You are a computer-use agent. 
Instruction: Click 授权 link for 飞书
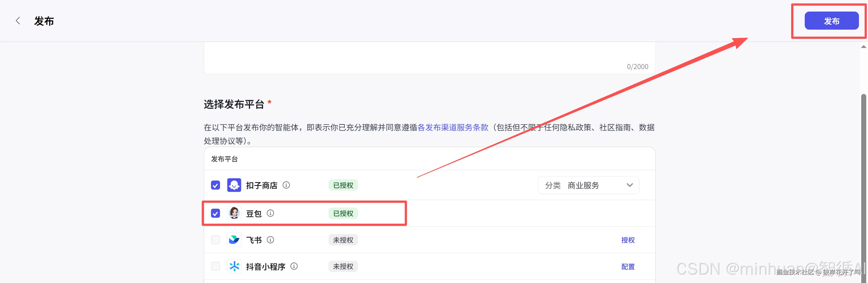[x=628, y=240]
